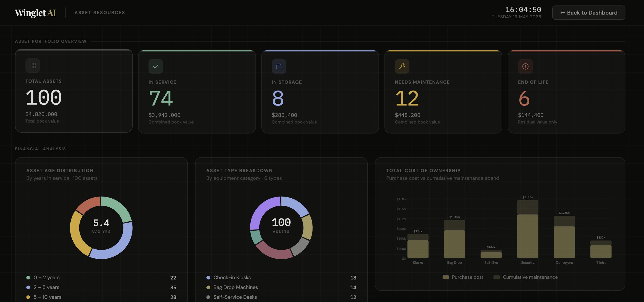Click the IT Infra bar in the ownership chart
644x302 pixels.
(x=601, y=249)
